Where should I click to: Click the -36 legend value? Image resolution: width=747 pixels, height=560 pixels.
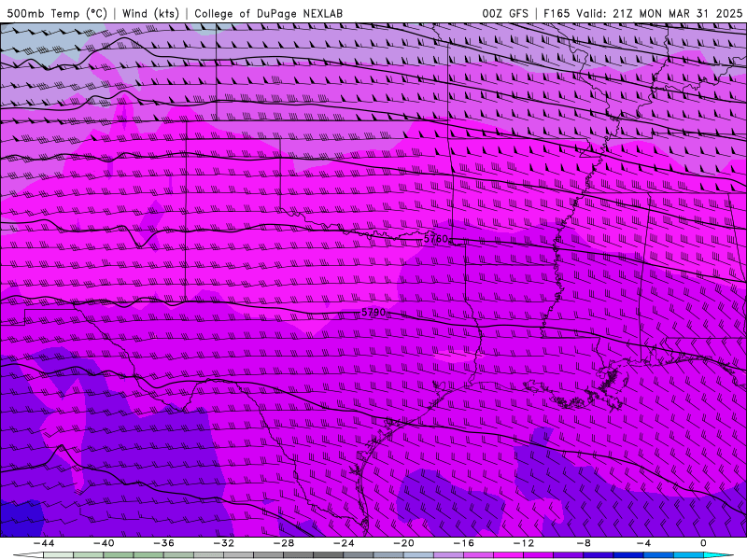(163, 543)
